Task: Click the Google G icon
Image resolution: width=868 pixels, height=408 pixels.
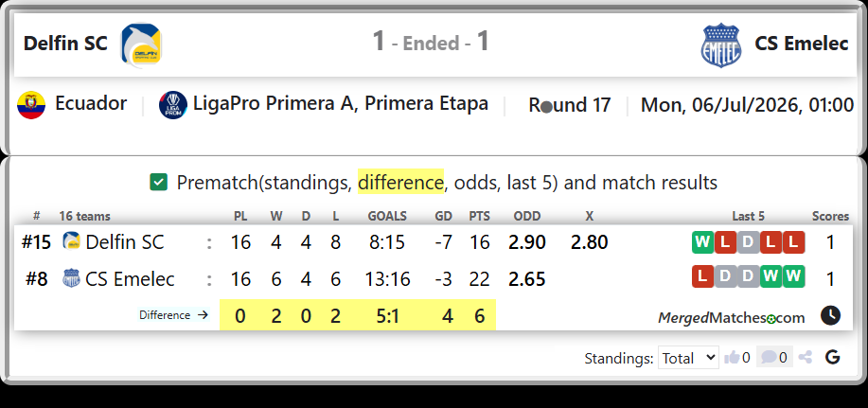Action: [833, 358]
